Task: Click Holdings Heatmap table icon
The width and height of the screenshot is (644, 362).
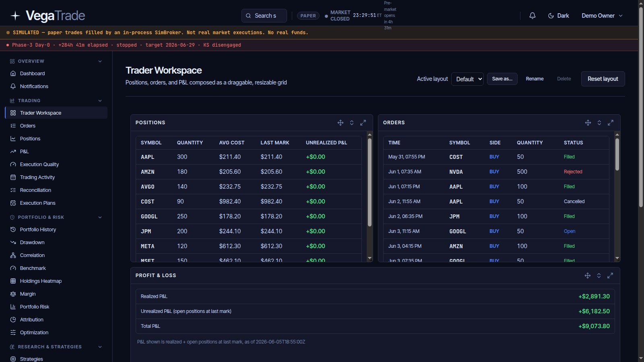Action: click(x=13, y=281)
